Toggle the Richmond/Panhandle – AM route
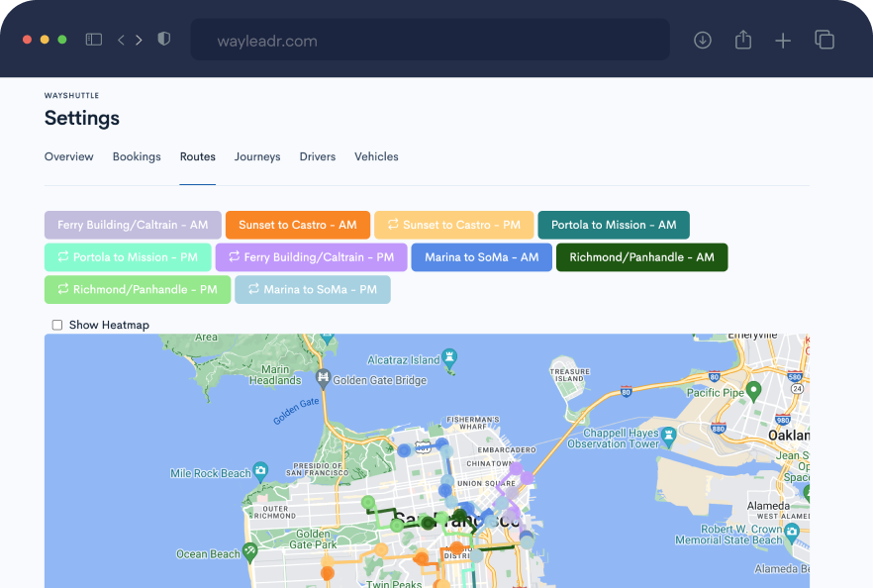 tap(641, 256)
